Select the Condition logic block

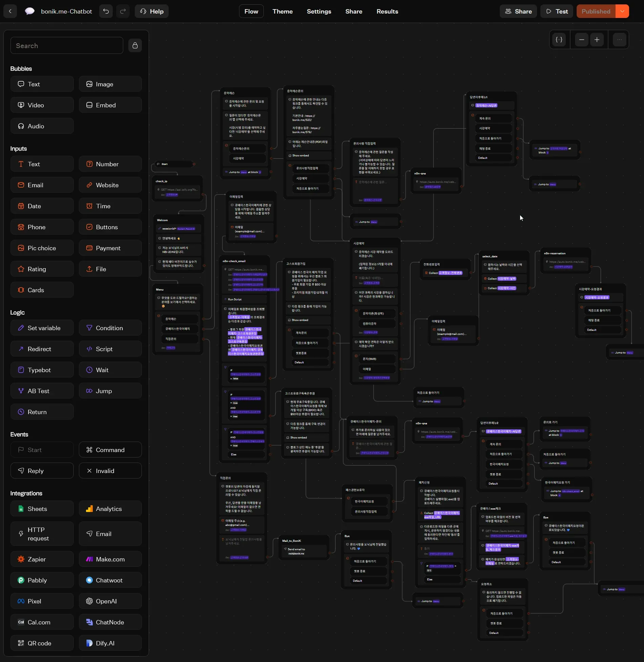coord(110,328)
